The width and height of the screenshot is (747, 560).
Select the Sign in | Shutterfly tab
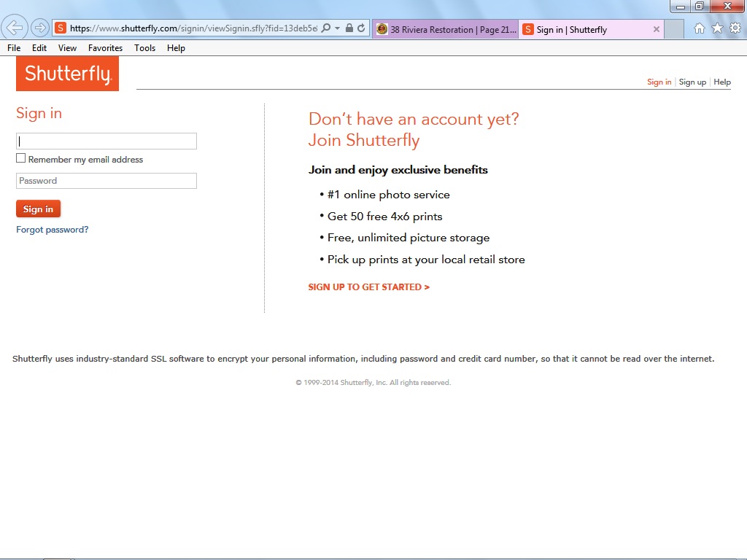point(591,29)
